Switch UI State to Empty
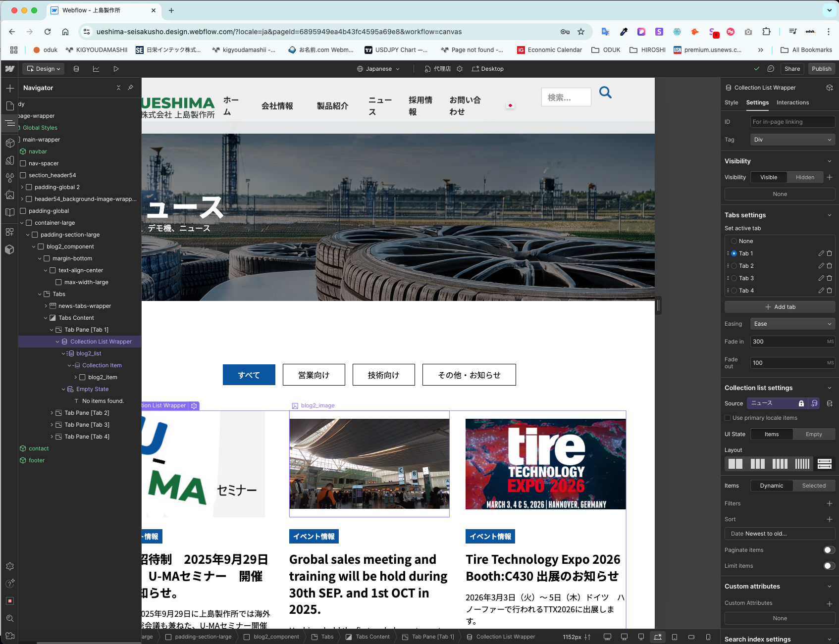 (x=814, y=434)
